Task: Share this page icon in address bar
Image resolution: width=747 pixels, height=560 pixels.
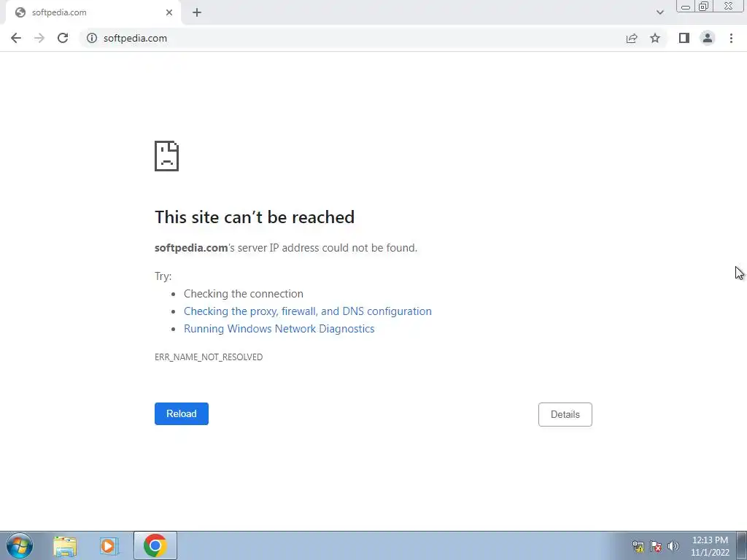Action: [632, 38]
